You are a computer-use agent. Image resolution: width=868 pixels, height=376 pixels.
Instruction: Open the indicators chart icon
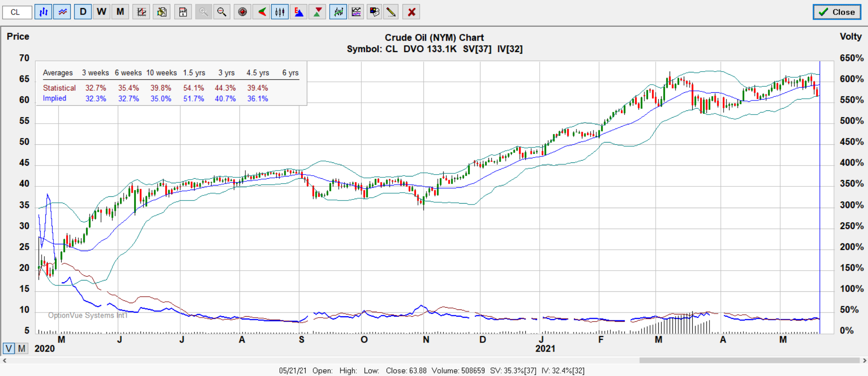[356, 12]
